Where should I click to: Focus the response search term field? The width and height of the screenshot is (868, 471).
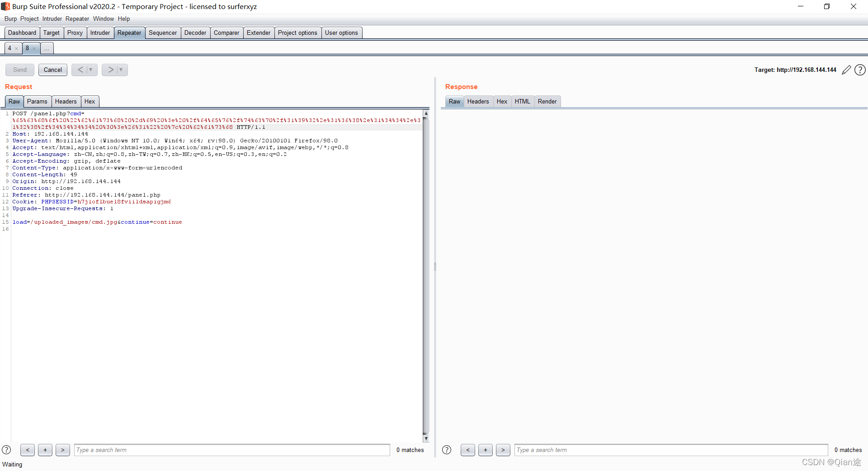pyautogui.click(x=671, y=450)
